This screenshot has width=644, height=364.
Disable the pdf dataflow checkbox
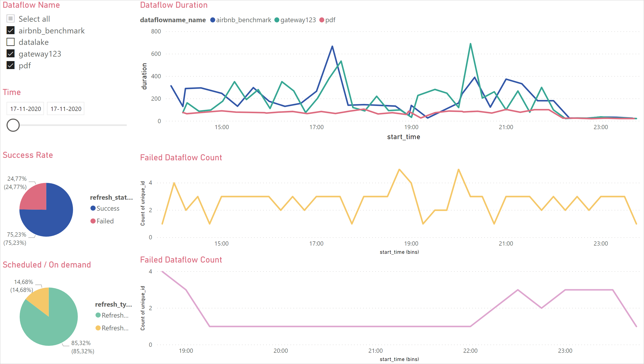click(x=11, y=65)
